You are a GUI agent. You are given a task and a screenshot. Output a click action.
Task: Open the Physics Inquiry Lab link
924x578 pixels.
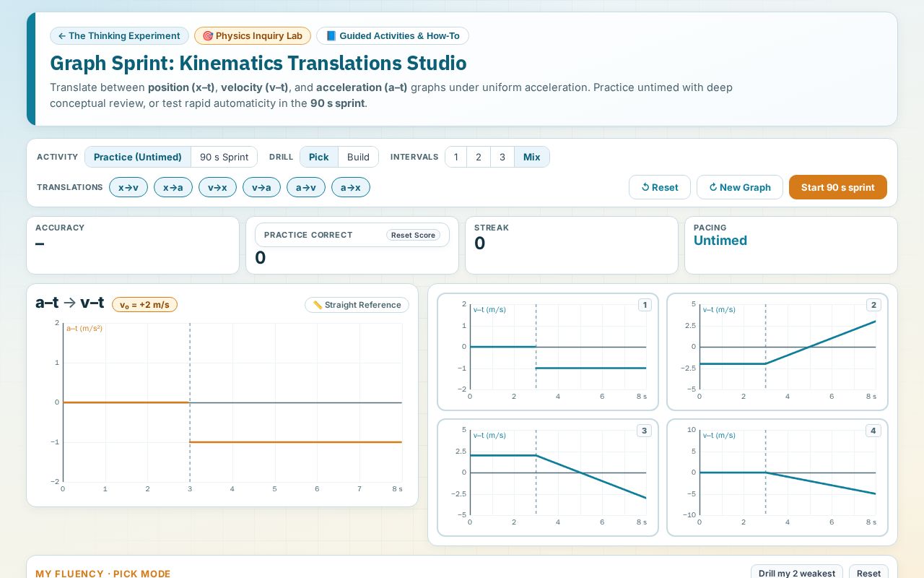(253, 36)
